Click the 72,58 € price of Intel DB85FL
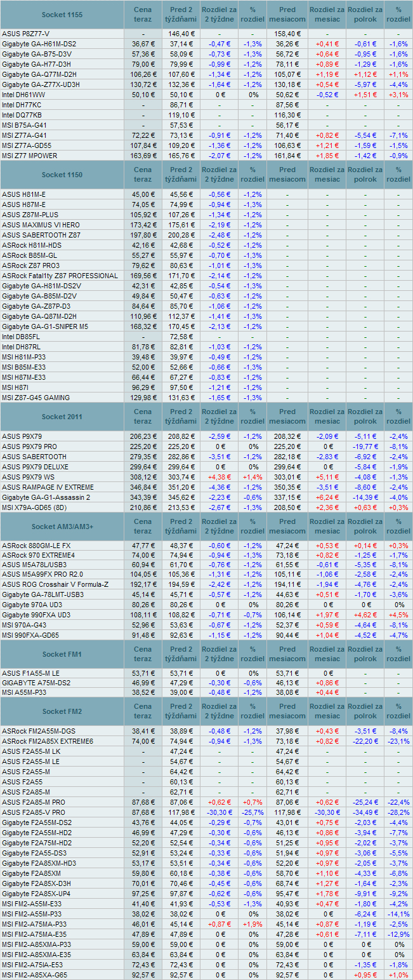The width and height of the screenshot is (413, 980). (x=181, y=337)
